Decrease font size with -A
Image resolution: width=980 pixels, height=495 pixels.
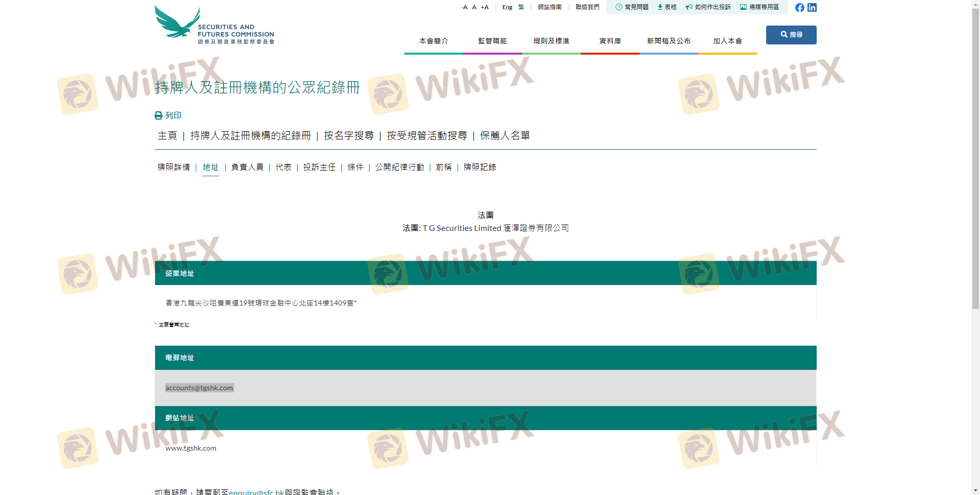464,7
